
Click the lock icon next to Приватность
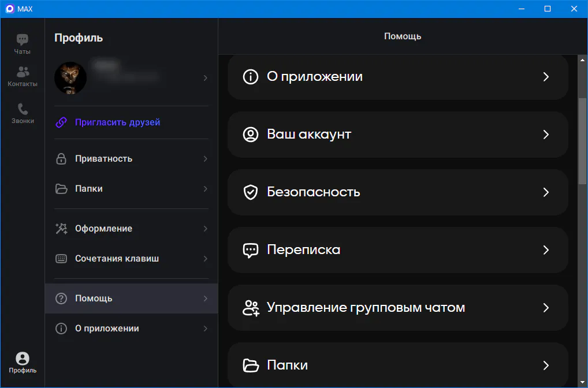pos(61,159)
